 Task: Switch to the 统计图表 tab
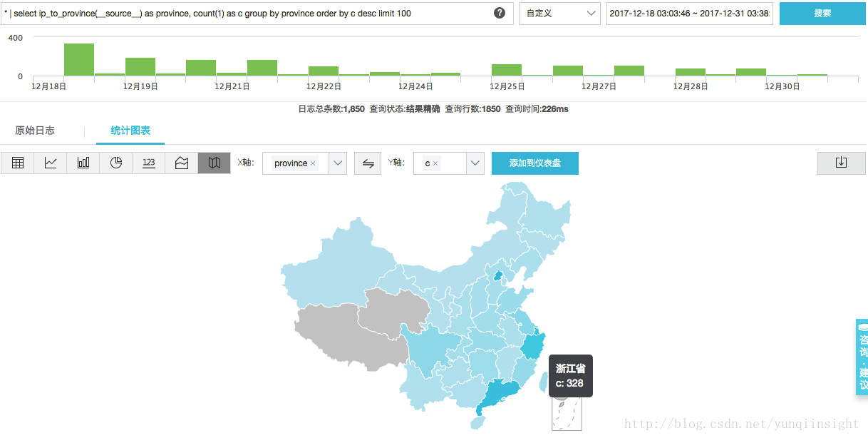(x=130, y=131)
